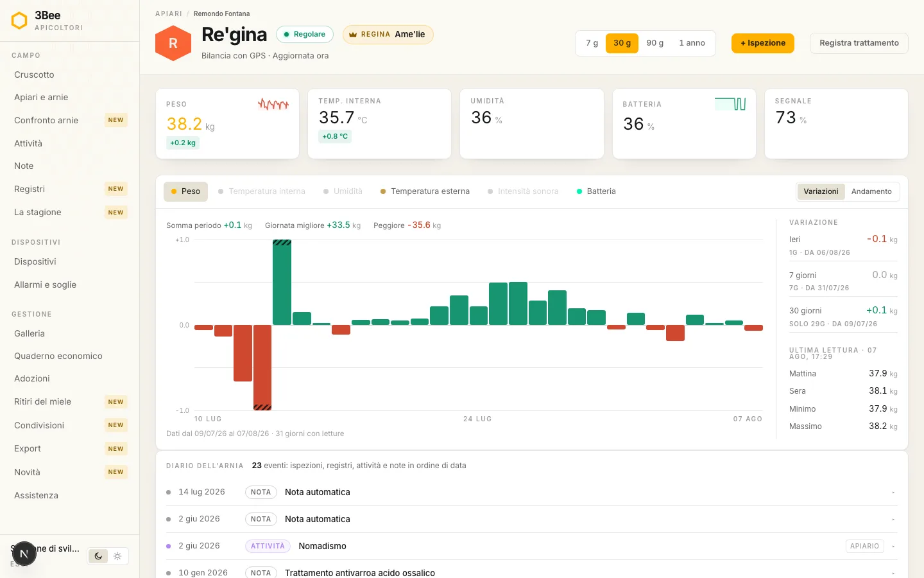Open Apiari e arnie in sidebar

[x=70, y=97]
